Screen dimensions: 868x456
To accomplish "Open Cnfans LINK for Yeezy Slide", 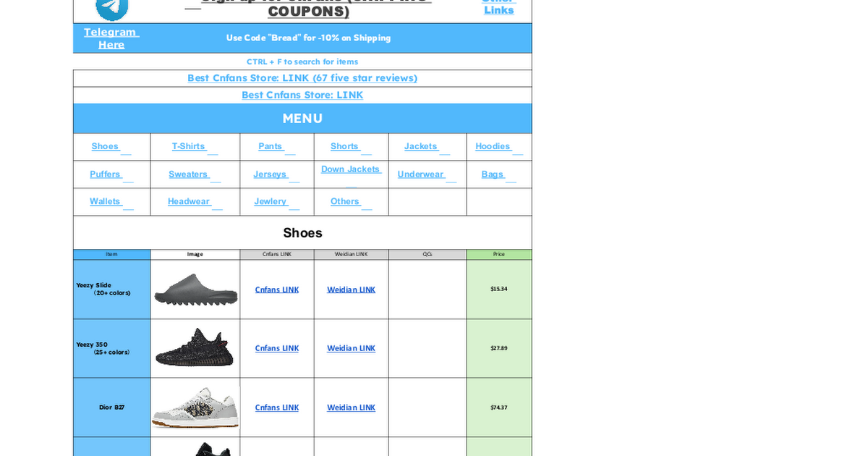I will 277,290.
